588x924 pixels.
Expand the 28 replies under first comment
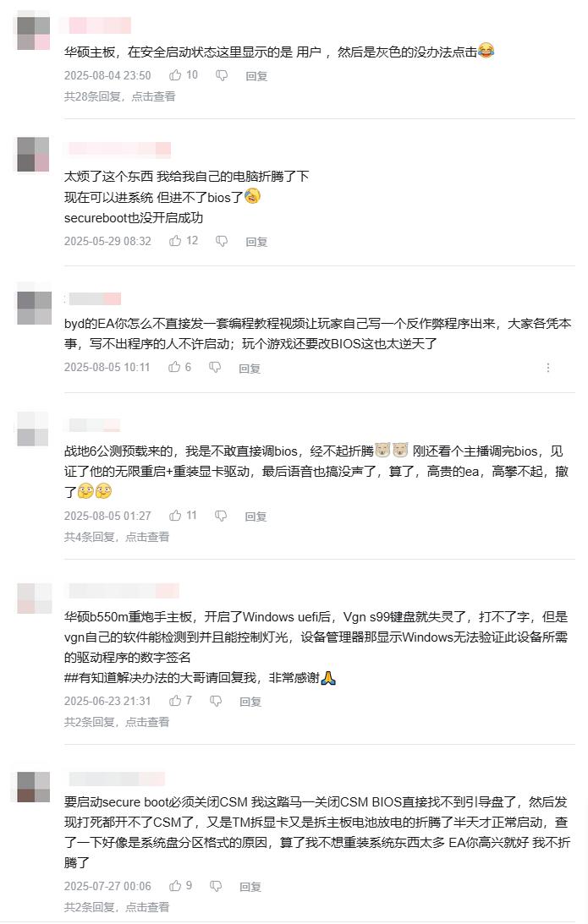(x=119, y=96)
